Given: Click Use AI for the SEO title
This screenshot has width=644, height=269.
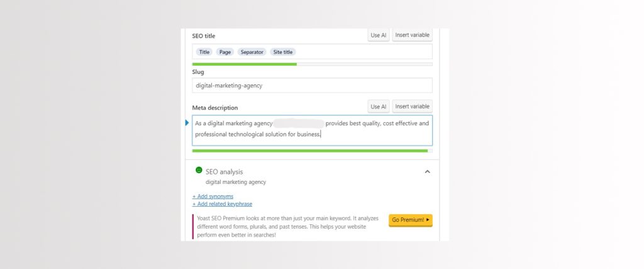Looking at the screenshot, I should [x=379, y=35].
